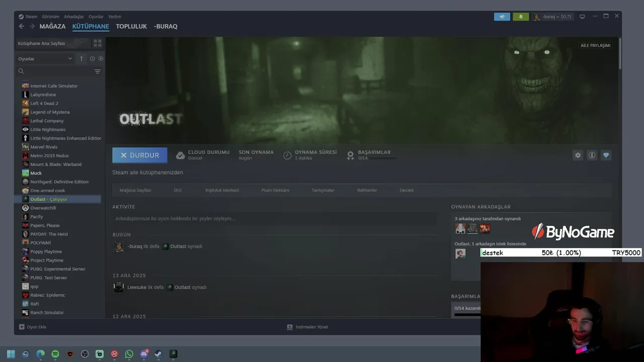Viewport: 644px width, 362px height.
Task: Open the game settings gear icon
Action: point(578,155)
